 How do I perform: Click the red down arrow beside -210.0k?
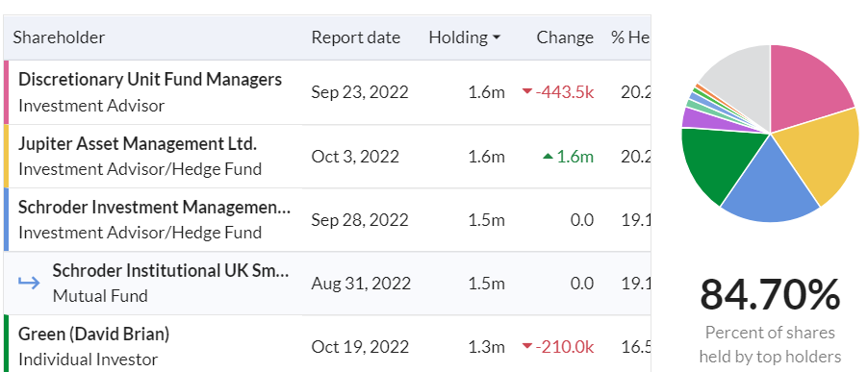527,347
